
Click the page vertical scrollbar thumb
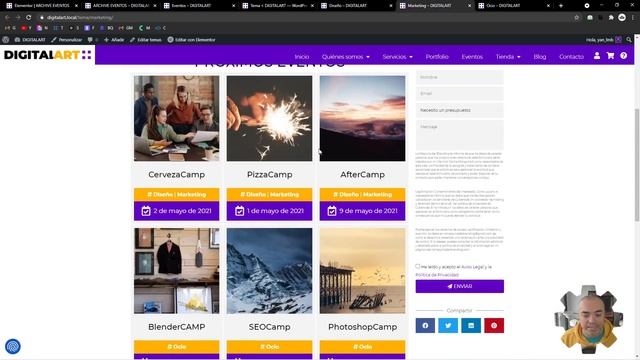pyautogui.click(x=637, y=165)
